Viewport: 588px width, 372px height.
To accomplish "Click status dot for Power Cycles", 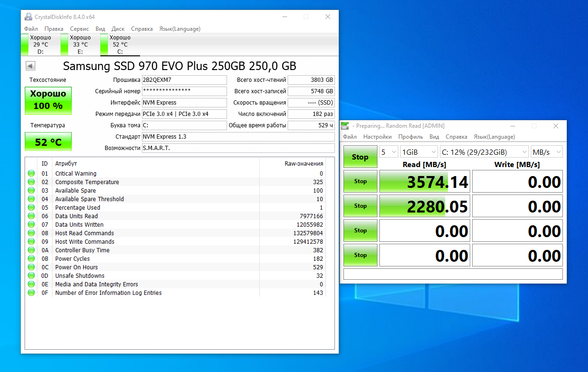I will tap(31, 259).
